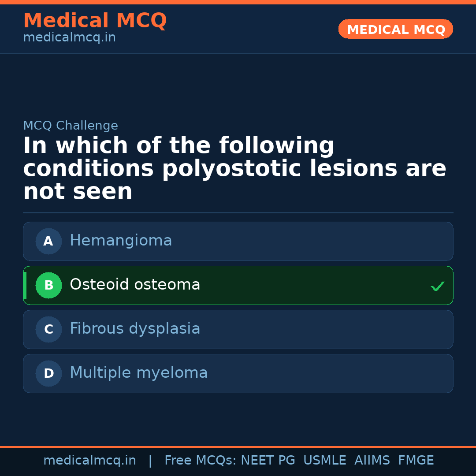Click the green checkmark on the correct answer

438,286
